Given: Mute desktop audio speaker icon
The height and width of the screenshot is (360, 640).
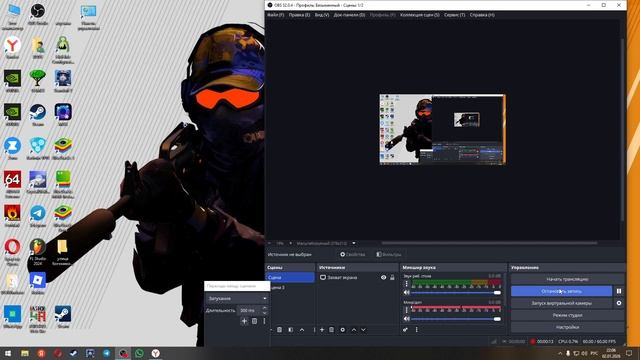Looking at the screenshot, I should 407,293.
